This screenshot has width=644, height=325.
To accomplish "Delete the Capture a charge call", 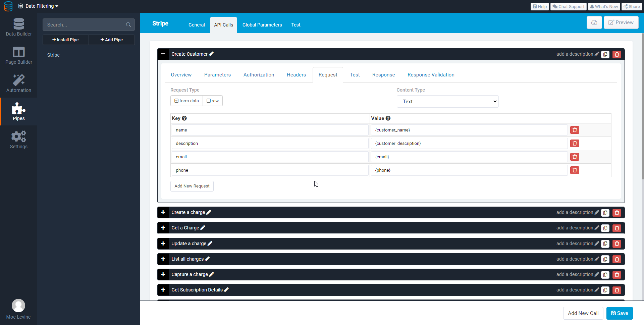I will coord(617,275).
